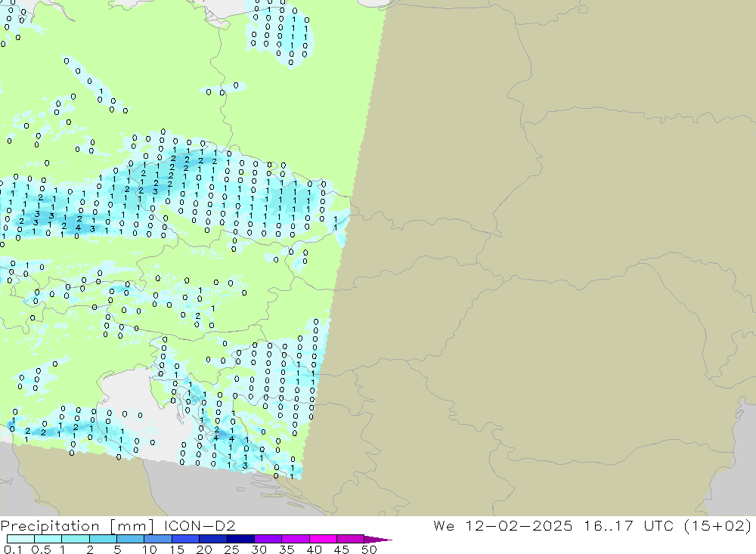756x554 pixels.
Task: Select the 5–10 mm legend swatch
Action: (131, 539)
